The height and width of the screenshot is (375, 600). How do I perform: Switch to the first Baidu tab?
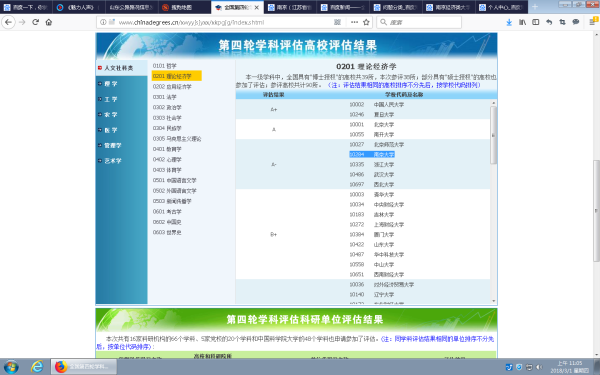26,7
